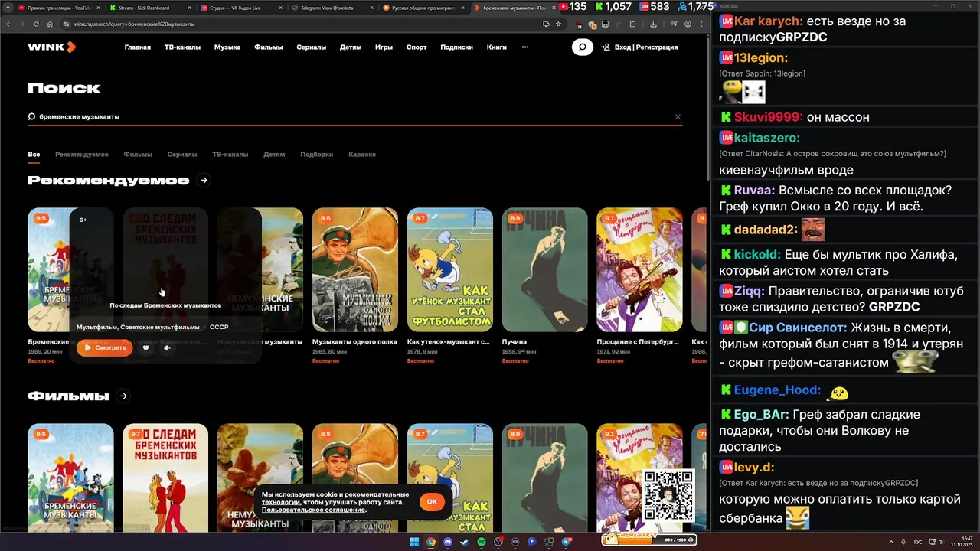Select the Все search filter tab

(x=34, y=155)
